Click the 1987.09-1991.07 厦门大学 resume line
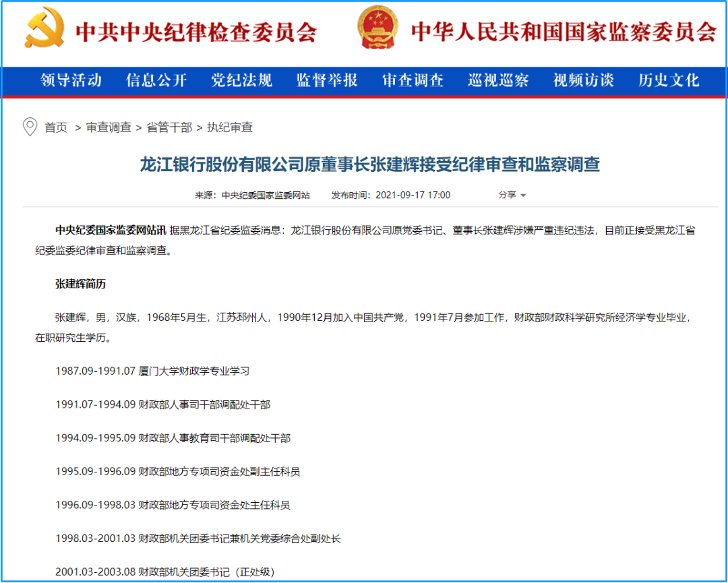 coord(152,371)
